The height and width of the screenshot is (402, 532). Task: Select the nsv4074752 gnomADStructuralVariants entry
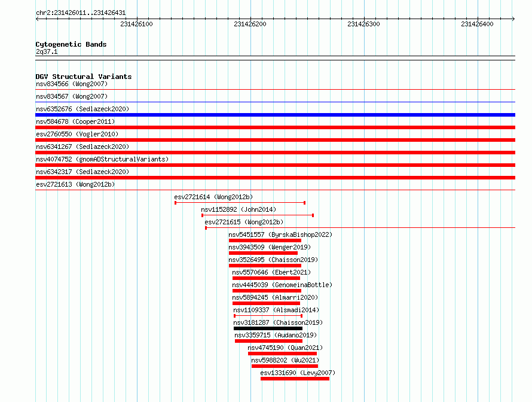pos(102,159)
